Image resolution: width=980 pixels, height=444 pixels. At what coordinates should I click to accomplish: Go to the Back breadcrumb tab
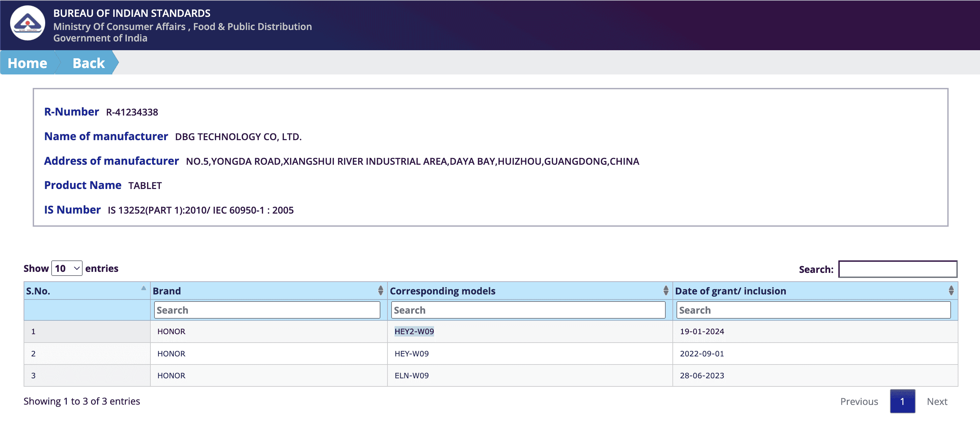pos(88,63)
